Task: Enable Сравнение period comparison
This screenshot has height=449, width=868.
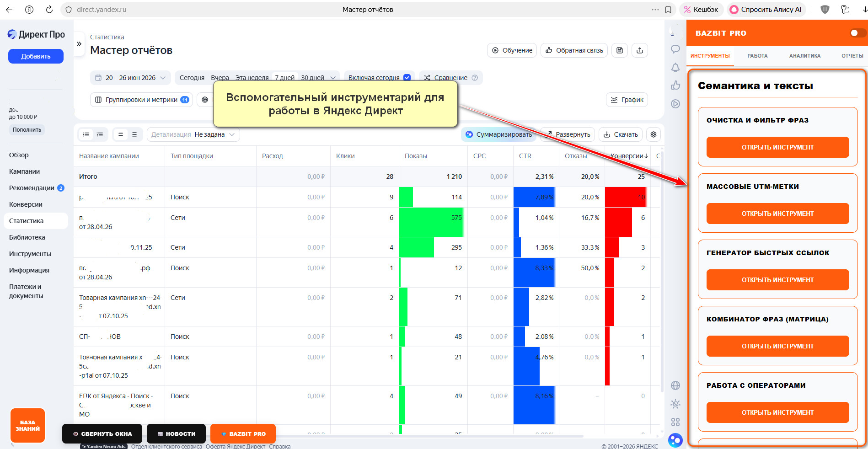Action: [x=445, y=78]
